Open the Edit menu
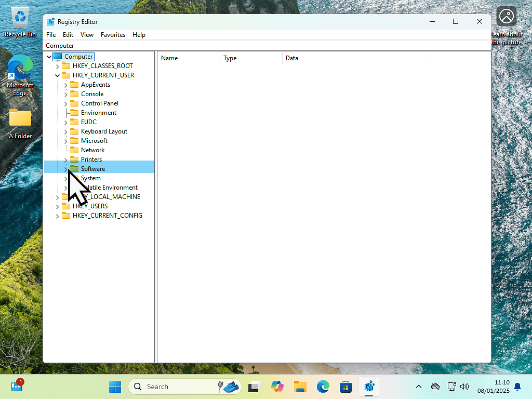Image resolution: width=532 pixels, height=399 pixels. tap(68, 35)
